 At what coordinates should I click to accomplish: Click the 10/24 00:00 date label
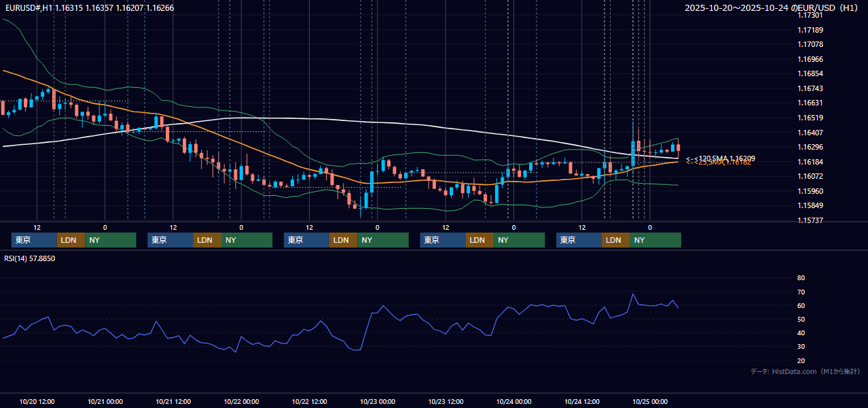point(513,401)
